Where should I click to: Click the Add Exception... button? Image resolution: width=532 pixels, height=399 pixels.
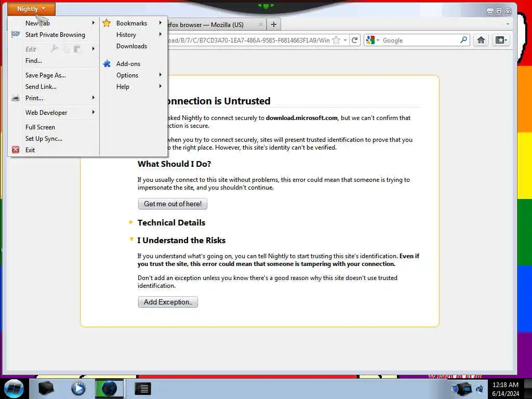[x=168, y=302]
